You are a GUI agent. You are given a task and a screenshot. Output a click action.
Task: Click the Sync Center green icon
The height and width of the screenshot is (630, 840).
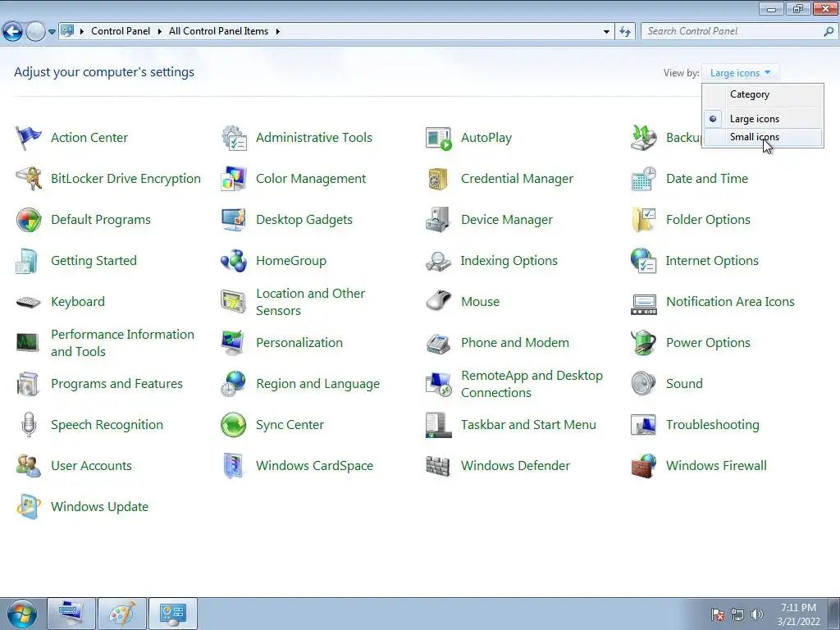click(234, 425)
